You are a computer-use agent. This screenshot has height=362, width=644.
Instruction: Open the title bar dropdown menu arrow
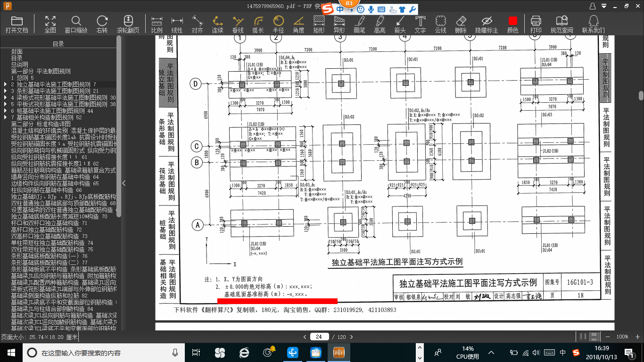click(x=604, y=6)
